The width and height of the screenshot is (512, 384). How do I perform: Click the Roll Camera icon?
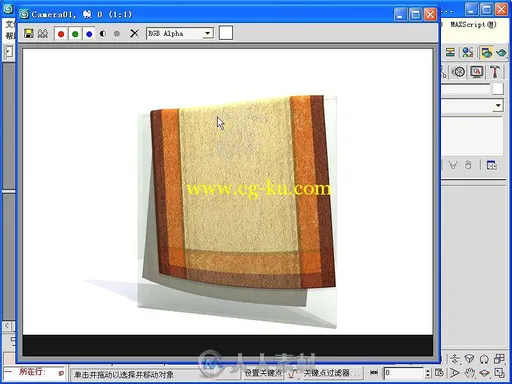[484, 359]
